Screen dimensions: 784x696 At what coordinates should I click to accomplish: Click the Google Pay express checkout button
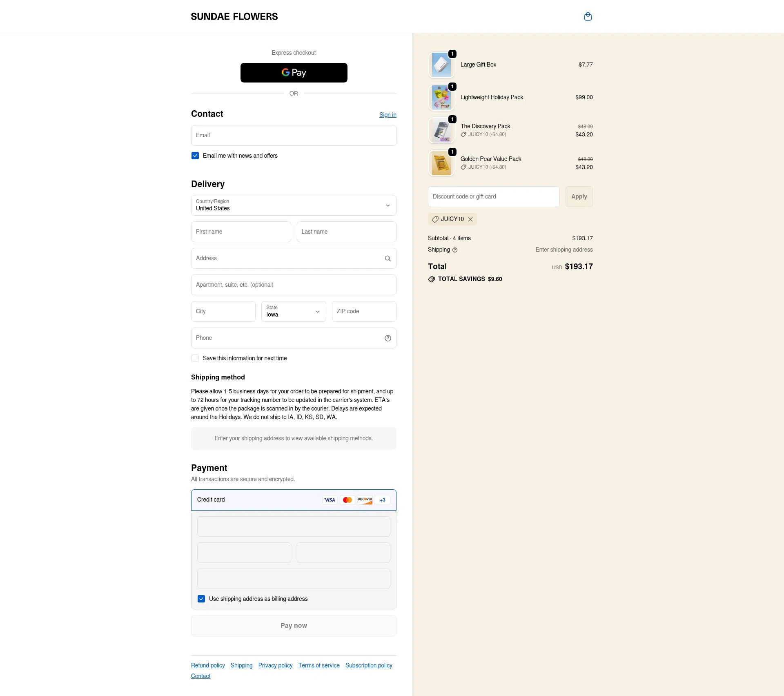(x=294, y=72)
